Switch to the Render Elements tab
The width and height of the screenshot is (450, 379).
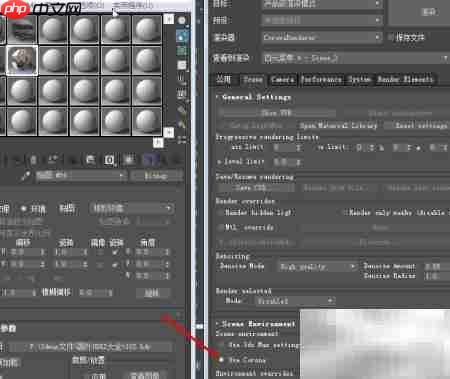[x=405, y=80]
